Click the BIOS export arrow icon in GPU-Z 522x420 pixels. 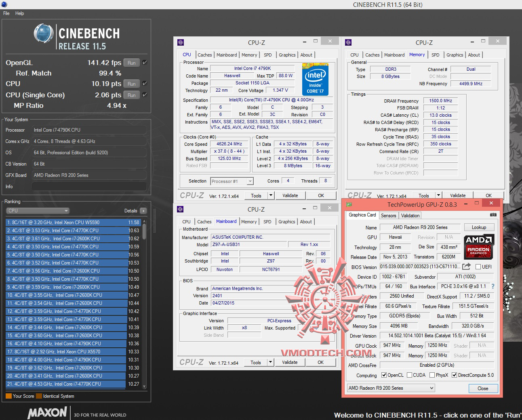[x=466, y=267]
